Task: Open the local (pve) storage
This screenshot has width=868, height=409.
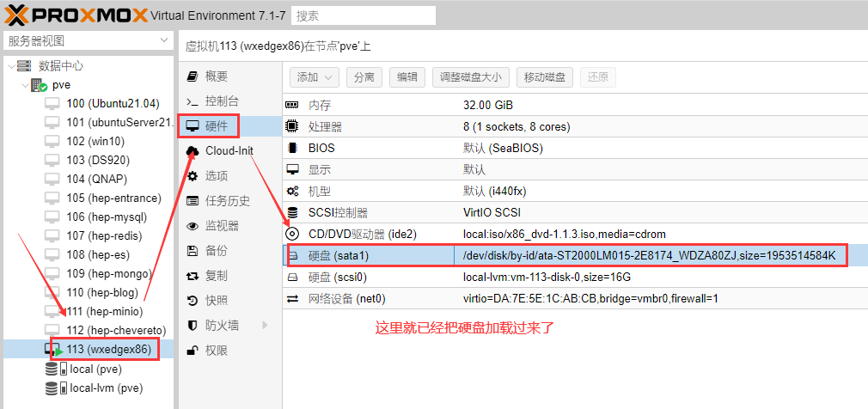Action: coord(95,369)
